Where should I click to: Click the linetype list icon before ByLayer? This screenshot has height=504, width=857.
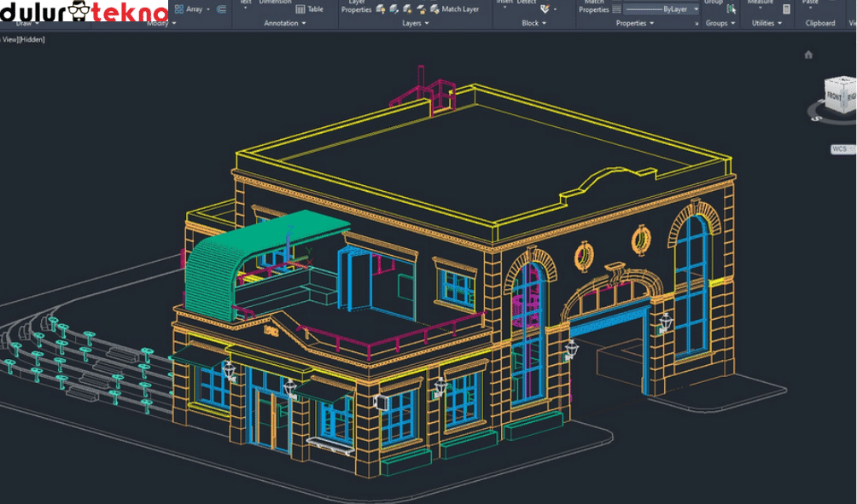tap(616, 9)
